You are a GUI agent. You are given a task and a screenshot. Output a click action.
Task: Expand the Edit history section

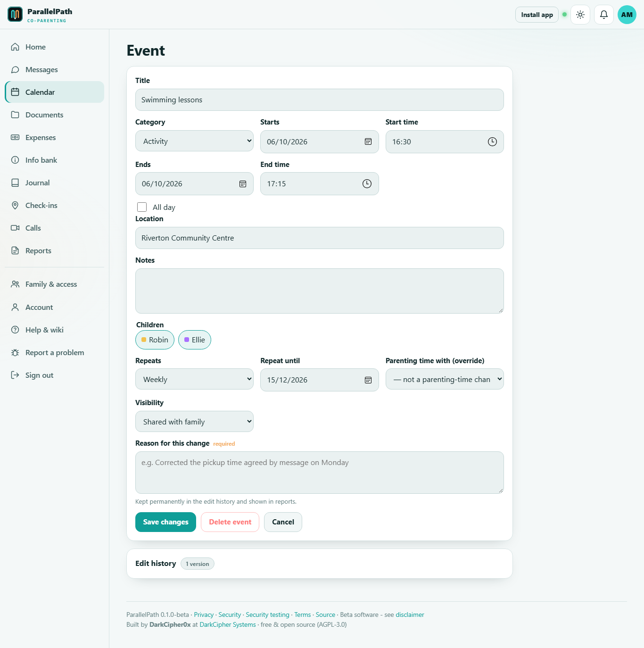pos(320,564)
